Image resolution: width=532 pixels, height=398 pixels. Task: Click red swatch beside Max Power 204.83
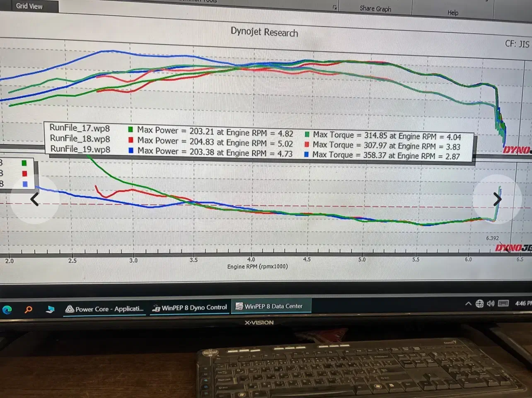131,140
